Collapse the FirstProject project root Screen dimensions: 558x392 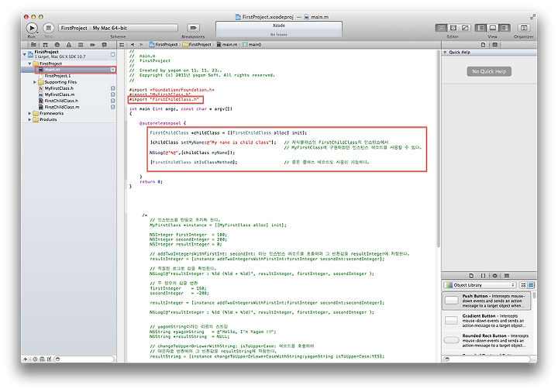[x=25, y=54]
